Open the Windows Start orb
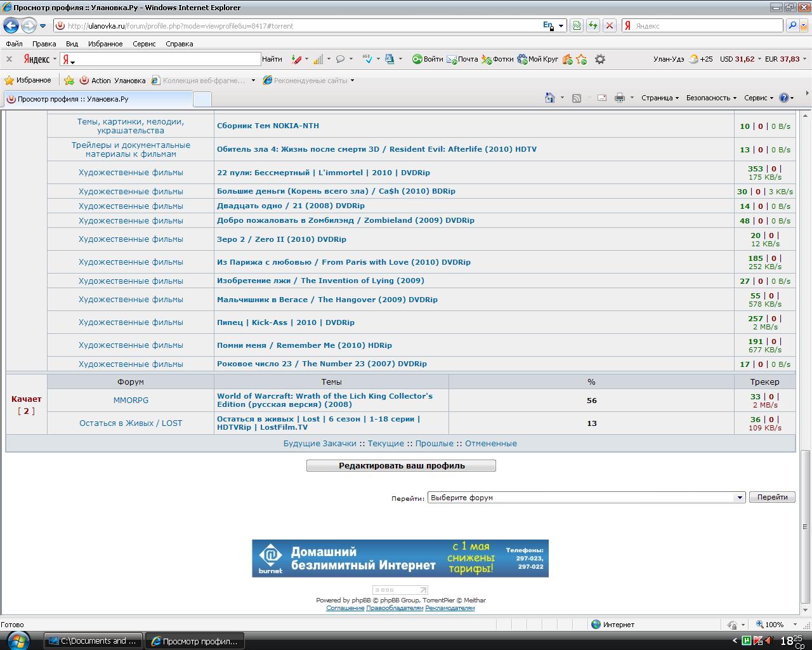812x650 pixels. tap(18, 640)
